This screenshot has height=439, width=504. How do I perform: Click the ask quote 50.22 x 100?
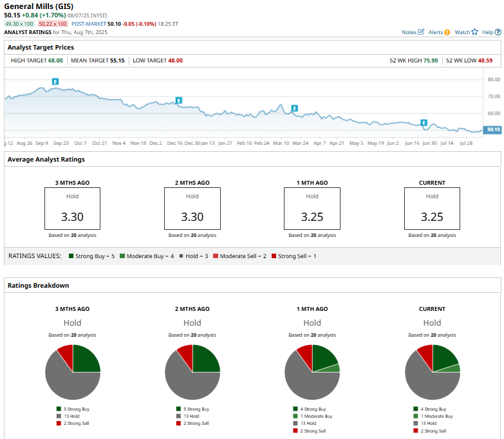click(x=53, y=24)
